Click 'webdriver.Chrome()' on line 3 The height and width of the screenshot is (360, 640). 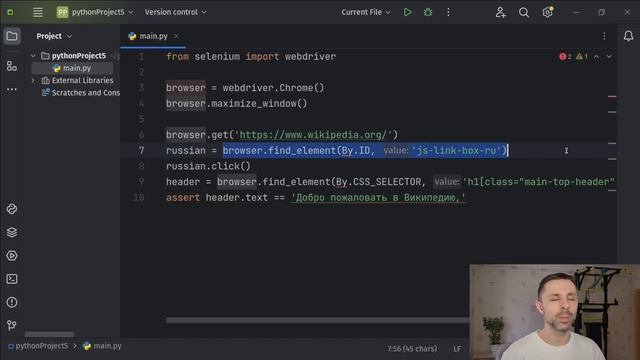pos(273,88)
